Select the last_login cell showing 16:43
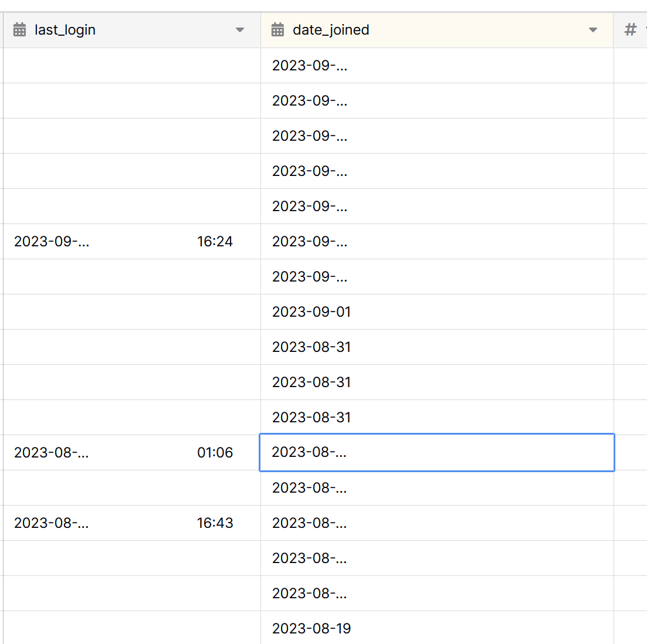Image resolution: width=647 pixels, height=644 pixels. point(132,523)
